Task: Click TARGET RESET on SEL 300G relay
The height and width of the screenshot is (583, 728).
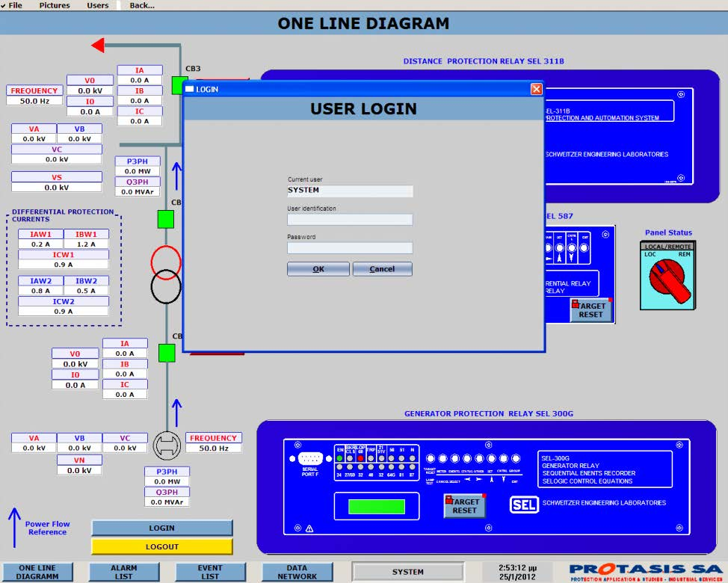Action: click(464, 505)
